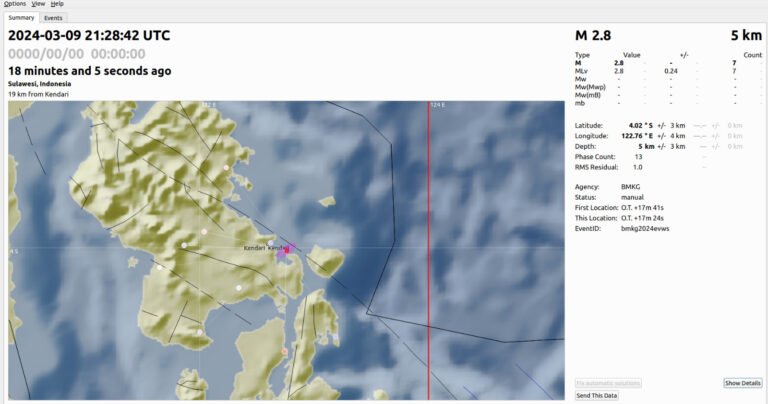The width and height of the screenshot is (768, 404).
Task: Click the First Location O.T. +17m 41s value
Action: point(642,208)
